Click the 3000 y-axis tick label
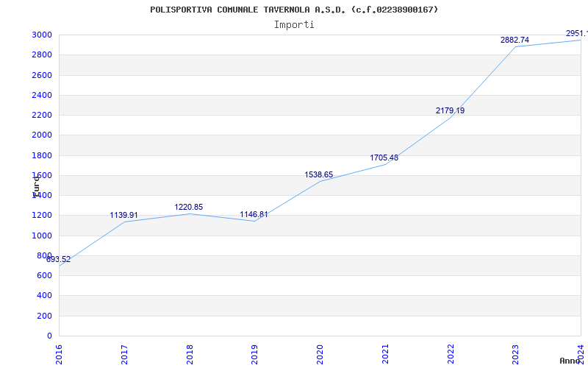This screenshot has height=368, width=588. pyautogui.click(x=42, y=35)
